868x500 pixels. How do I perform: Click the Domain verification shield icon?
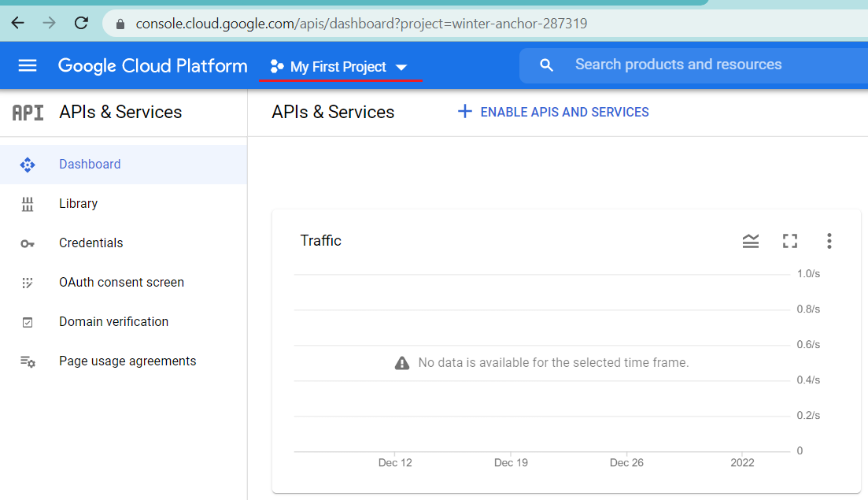pyautogui.click(x=28, y=321)
